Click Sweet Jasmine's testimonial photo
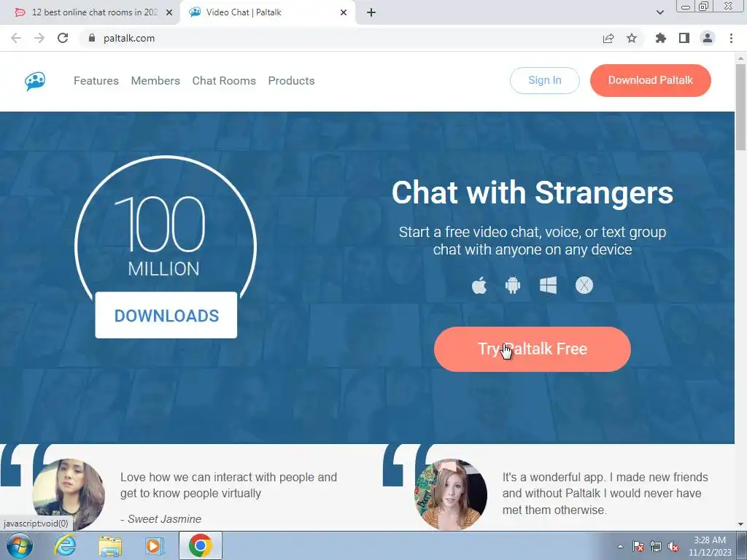This screenshot has height=560, width=747. [x=69, y=494]
